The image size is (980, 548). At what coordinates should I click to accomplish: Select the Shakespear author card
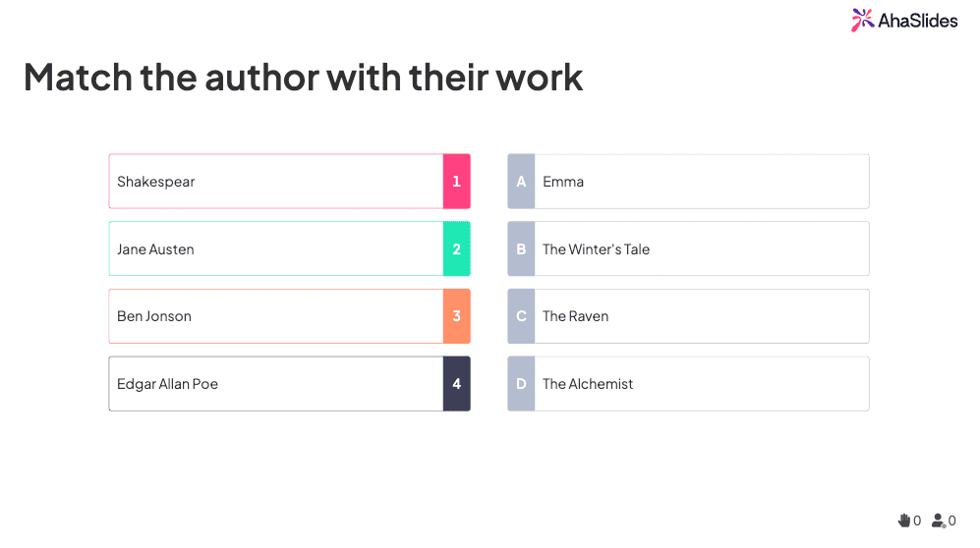point(289,182)
